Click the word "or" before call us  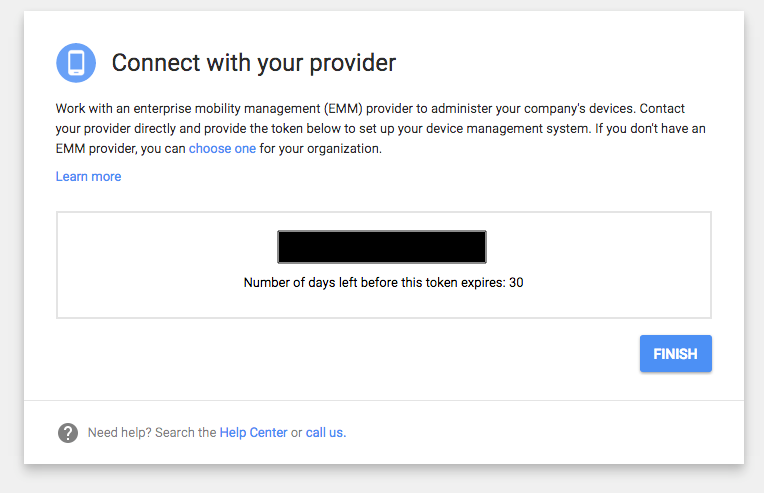click(x=296, y=433)
